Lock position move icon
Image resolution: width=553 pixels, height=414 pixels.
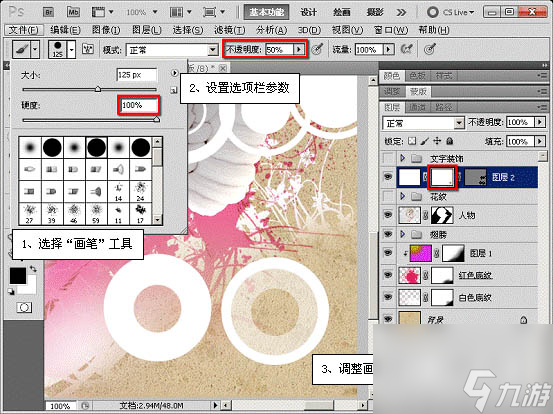437,141
